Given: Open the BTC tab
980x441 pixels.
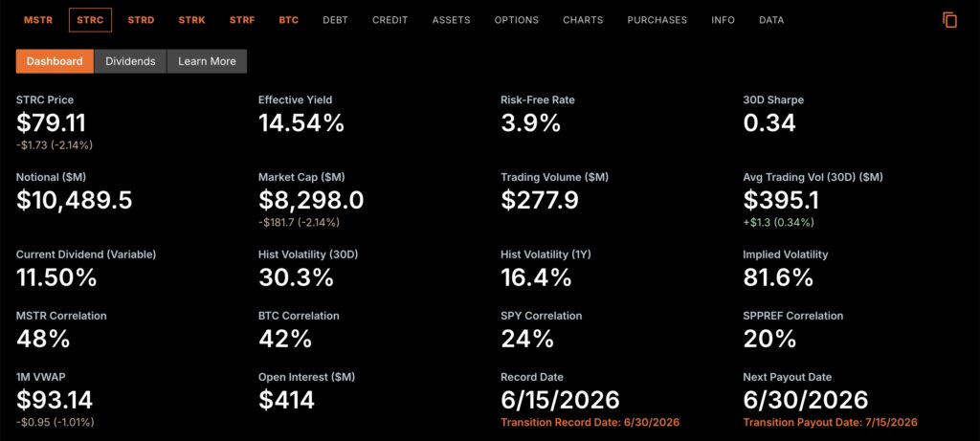Looking at the screenshot, I should pos(289,20).
